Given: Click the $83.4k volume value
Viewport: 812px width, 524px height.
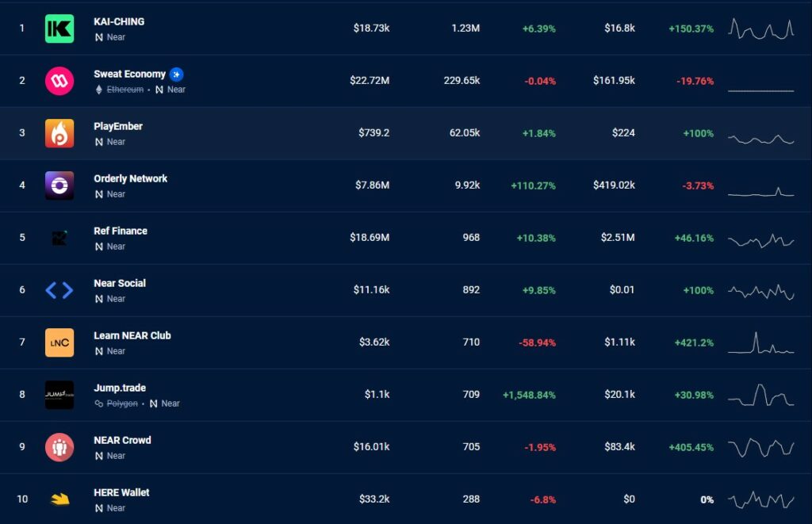Looking at the screenshot, I should pyautogui.click(x=619, y=446).
